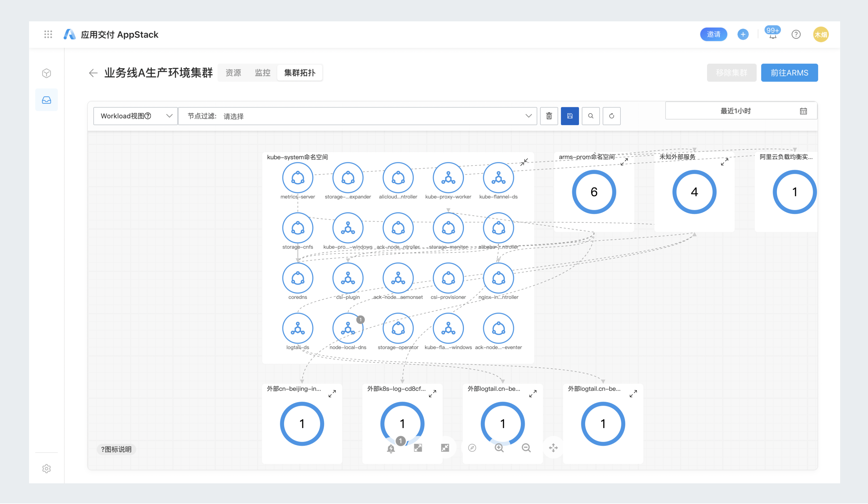Image resolution: width=868 pixels, height=504 pixels.
Task: Open the app launcher grid icon
Action: [48, 34]
